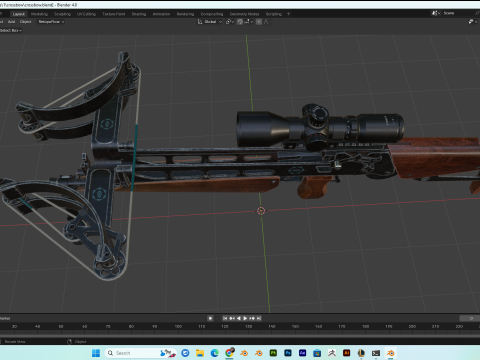Play the animation in reverse
480x360 pixels.
point(238,318)
